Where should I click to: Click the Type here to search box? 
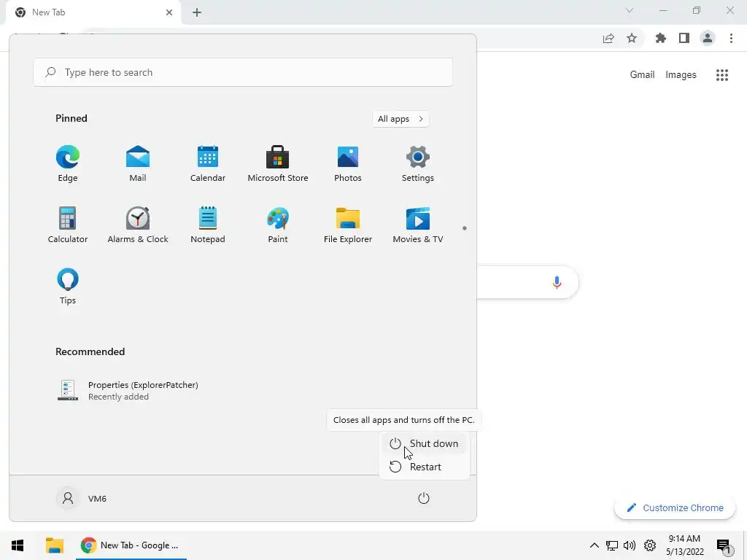coord(243,72)
